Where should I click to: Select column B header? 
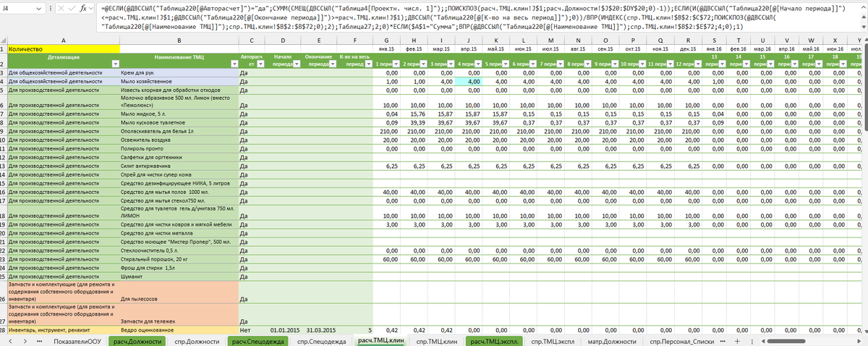pyautogui.click(x=179, y=41)
